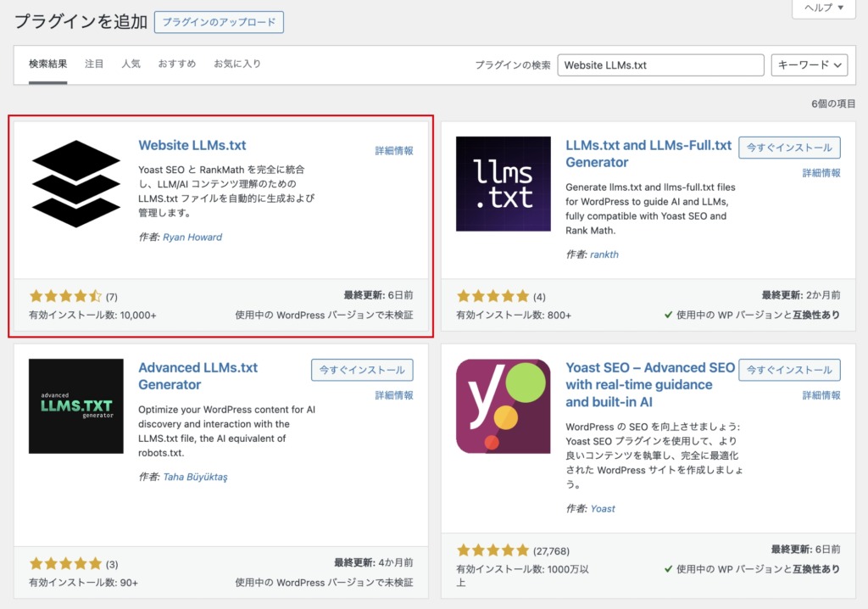The width and height of the screenshot is (868, 609).
Task: Open LLMs.txt and LLMs-Full.txt Generator title link
Action: 648,154
